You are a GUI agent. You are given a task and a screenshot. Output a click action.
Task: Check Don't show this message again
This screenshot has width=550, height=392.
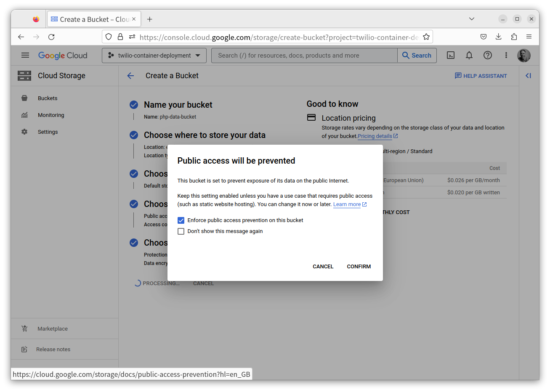pos(181,231)
